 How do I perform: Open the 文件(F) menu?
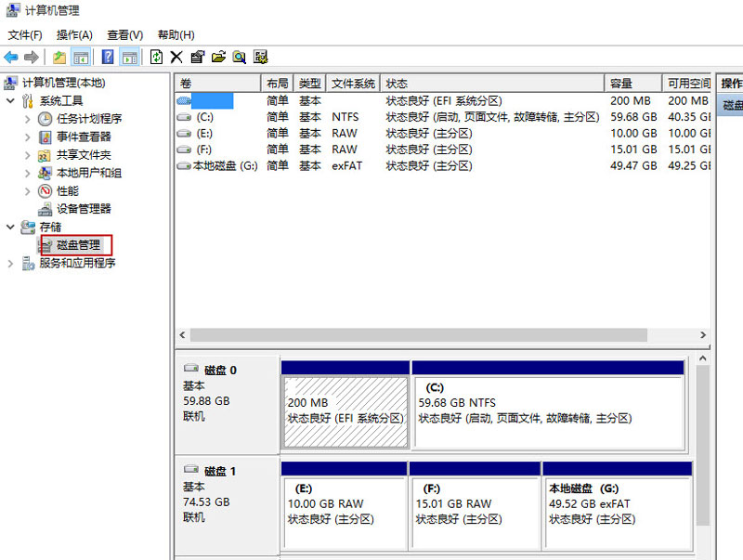click(x=25, y=35)
